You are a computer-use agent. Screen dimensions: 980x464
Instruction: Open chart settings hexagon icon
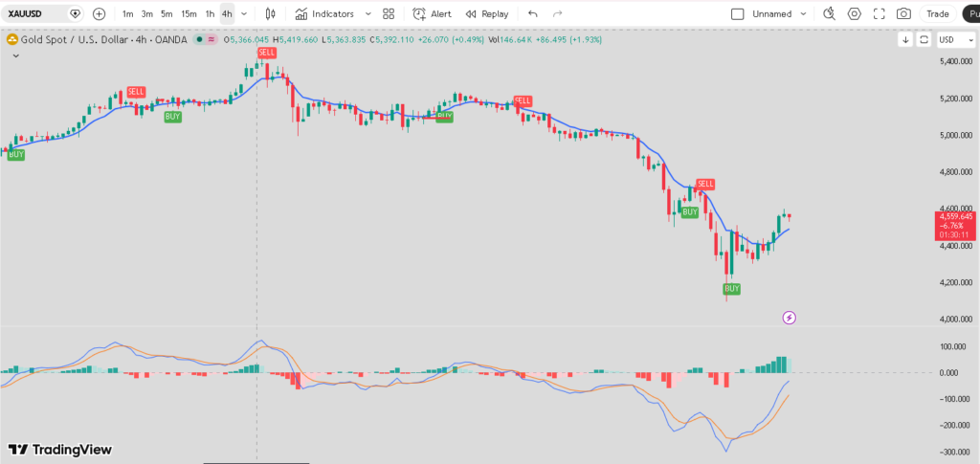pos(854,14)
